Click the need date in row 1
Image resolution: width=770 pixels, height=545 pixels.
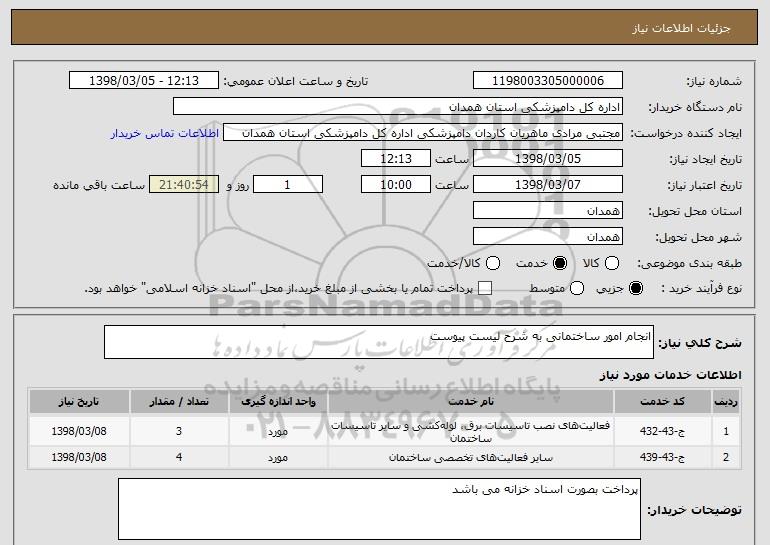tap(79, 431)
